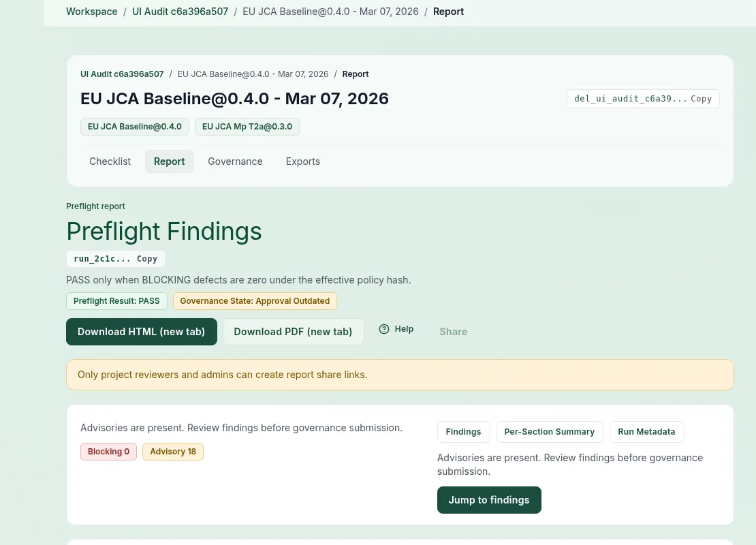Navigate to Workspace via breadcrumb
Viewport: 756px width, 545px height.
click(x=91, y=11)
